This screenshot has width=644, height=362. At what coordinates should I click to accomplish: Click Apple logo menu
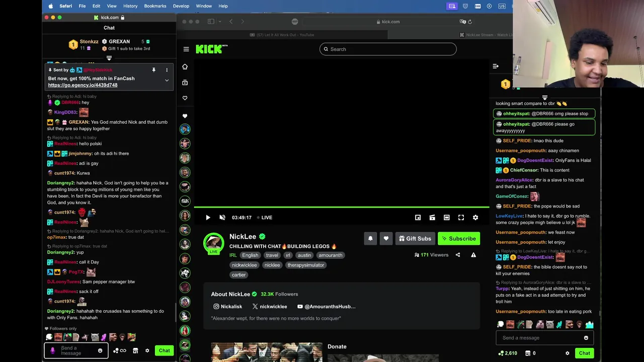click(x=51, y=6)
